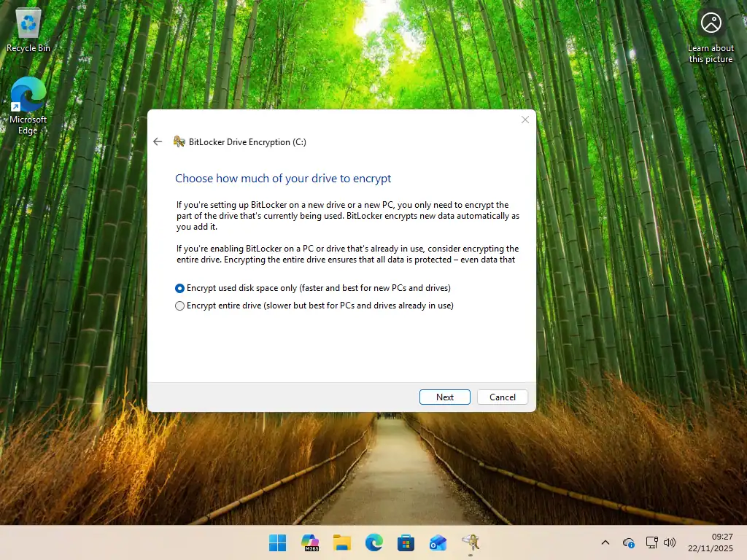Open the network settings icon

pyautogui.click(x=651, y=542)
